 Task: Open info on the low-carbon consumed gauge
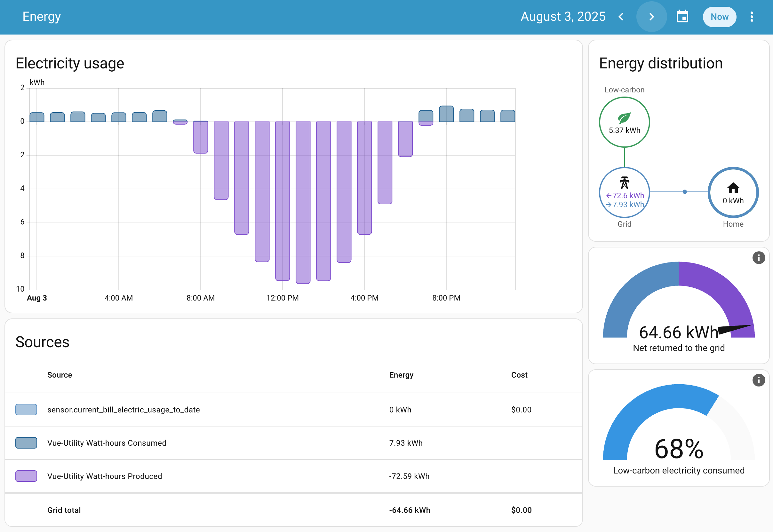759,380
